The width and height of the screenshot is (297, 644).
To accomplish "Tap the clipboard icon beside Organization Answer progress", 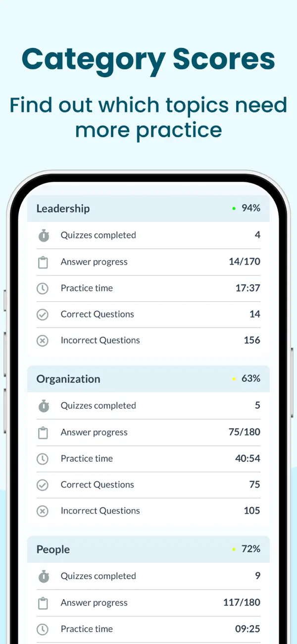I will [x=44, y=433].
